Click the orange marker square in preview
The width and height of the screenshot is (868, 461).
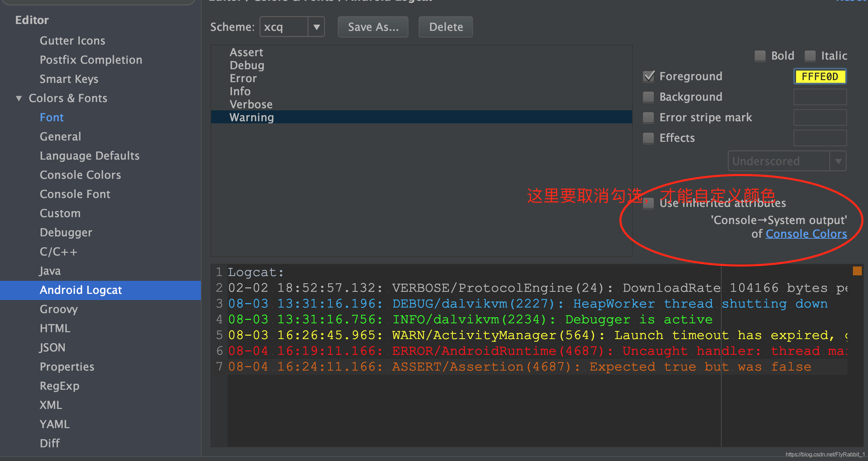pyautogui.click(x=857, y=271)
